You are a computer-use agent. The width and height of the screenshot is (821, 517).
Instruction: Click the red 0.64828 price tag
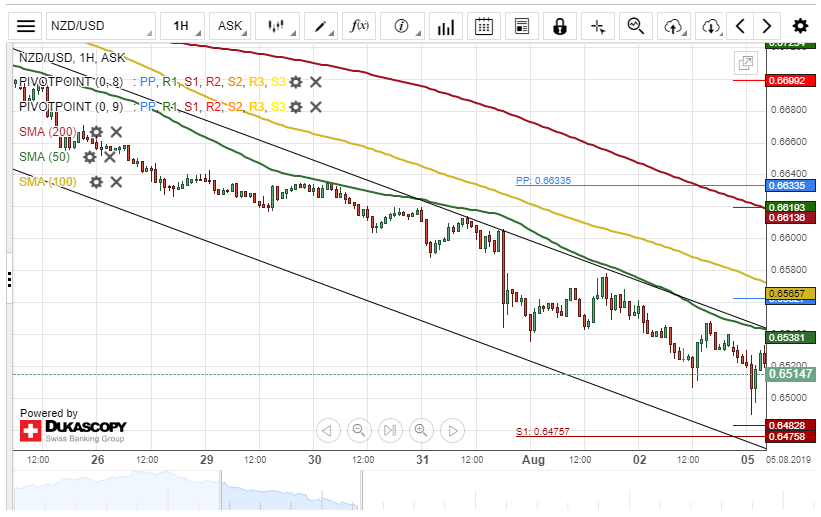pyautogui.click(x=791, y=425)
